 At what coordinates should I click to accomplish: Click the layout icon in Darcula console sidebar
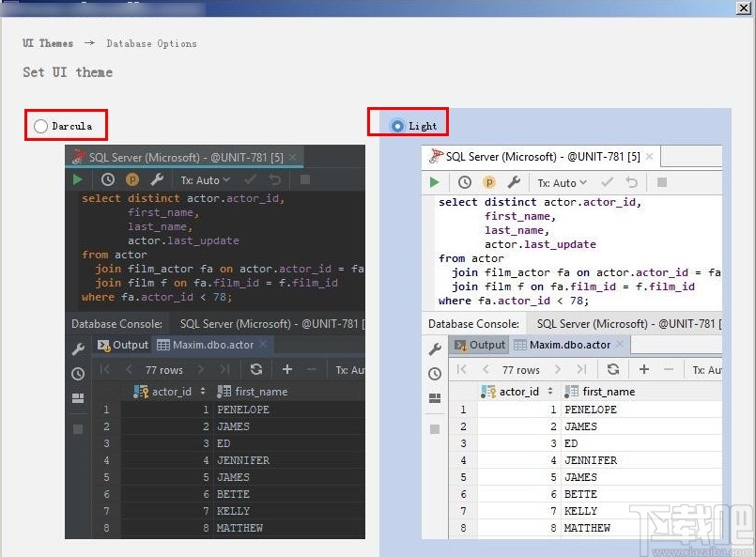78,398
